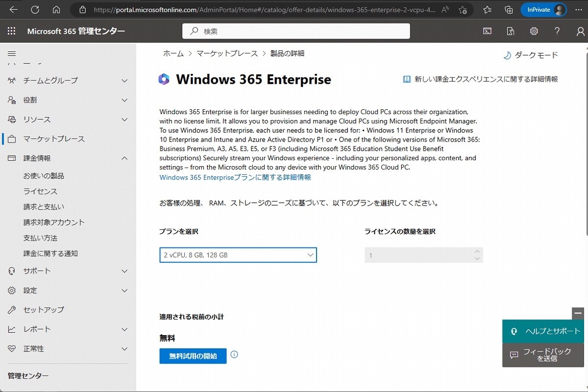
Task: Click the lock icon in address bar
Action: coord(82,9)
